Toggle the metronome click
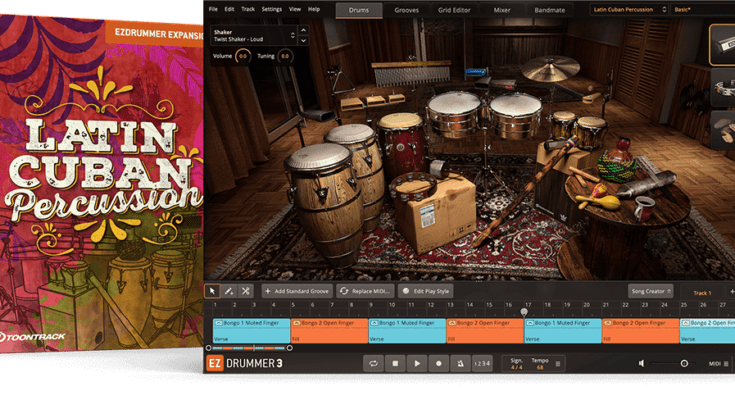This screenshot has height=400, width=735. point(459,364)
